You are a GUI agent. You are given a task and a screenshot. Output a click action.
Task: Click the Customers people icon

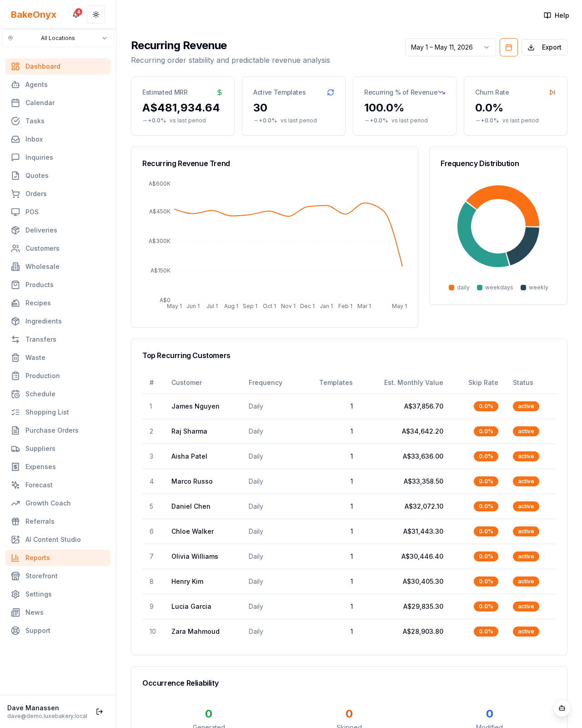pyautogui.click(x=15, y=248)
